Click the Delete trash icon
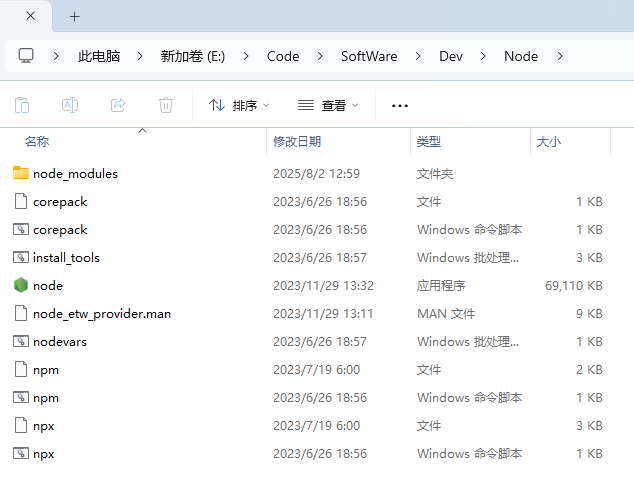 click(166, 106)
